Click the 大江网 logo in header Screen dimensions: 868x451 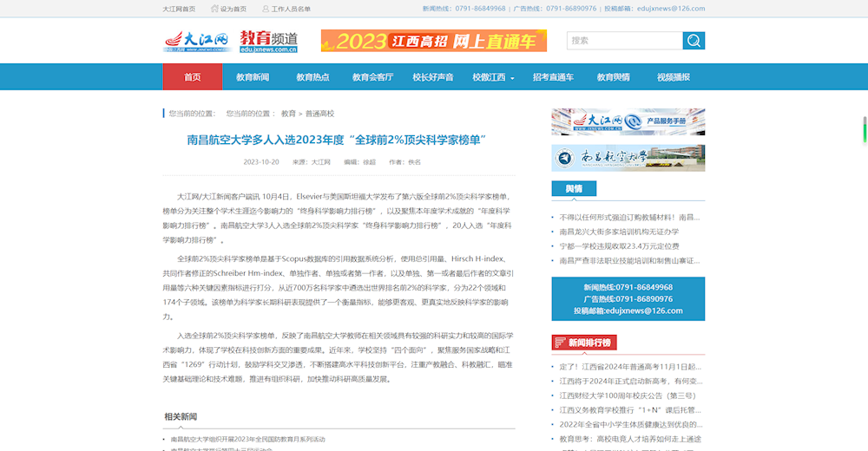tap(196, 41)
